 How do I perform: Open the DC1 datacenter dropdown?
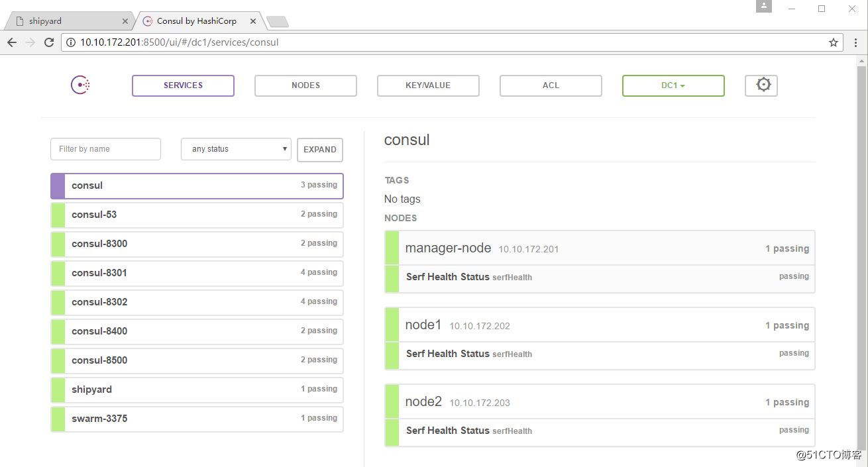pos(673,85)
